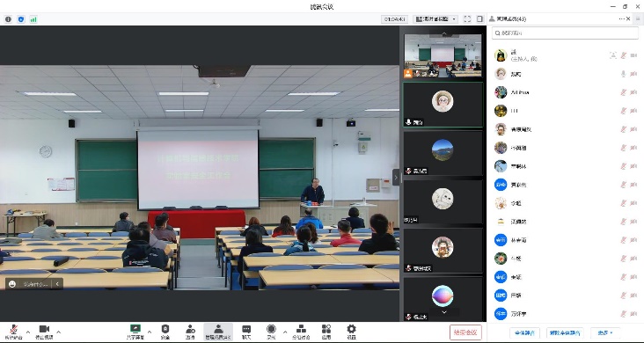Open the Apps grid icon
This screenshot has width=644, height=343.
[326, 331]
